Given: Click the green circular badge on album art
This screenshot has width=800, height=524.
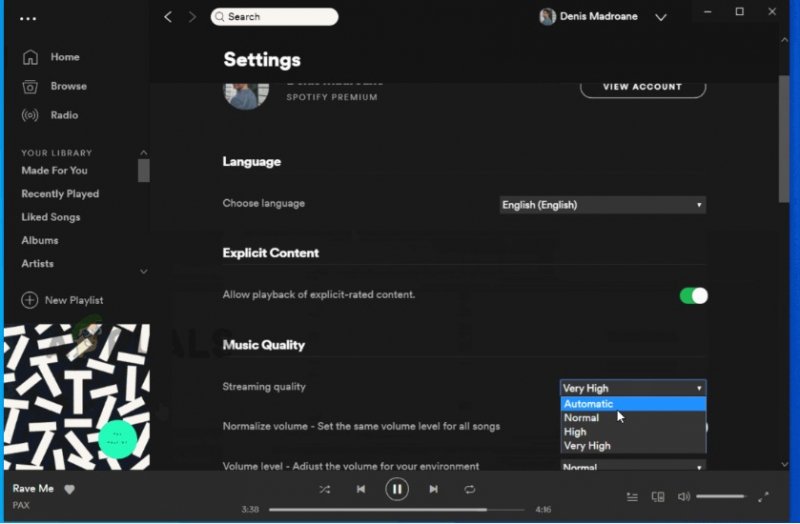Looking at the screenshot, I should click(x=117, y=439).
